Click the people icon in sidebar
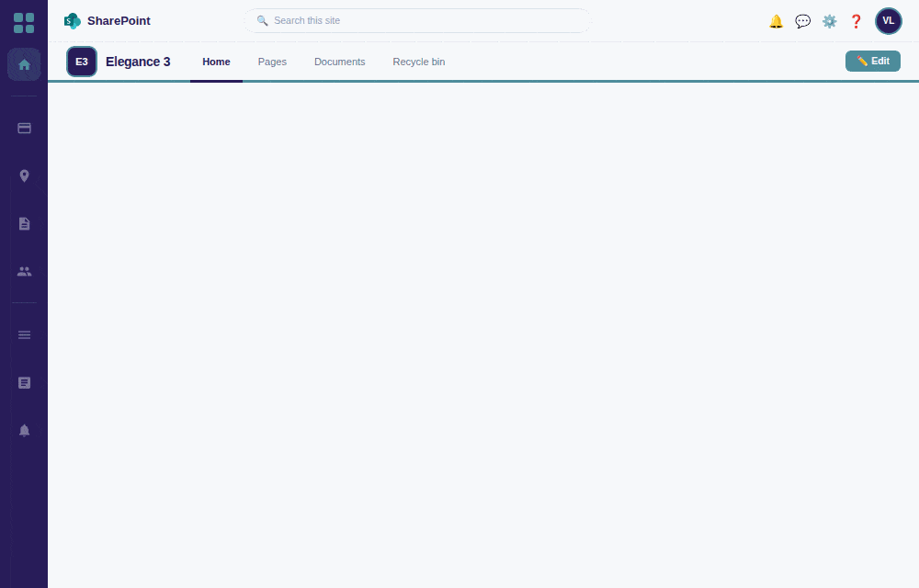This screenshot has width=919, height=588. (x=24, y=271)
